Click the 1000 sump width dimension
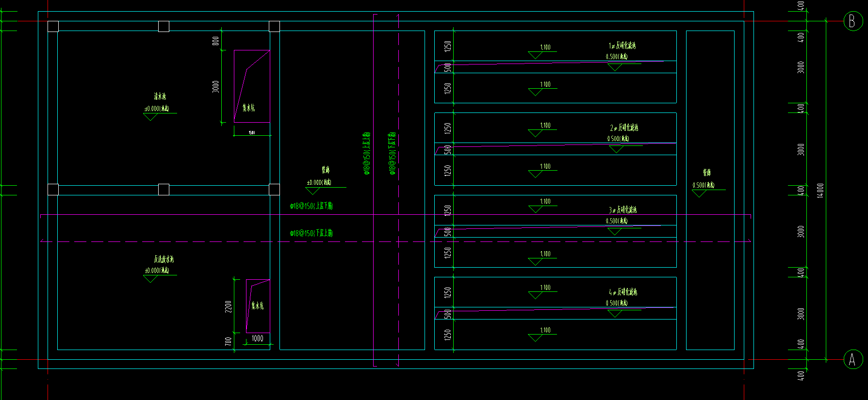This screenshot has width=868, height=400. point(258,338)
